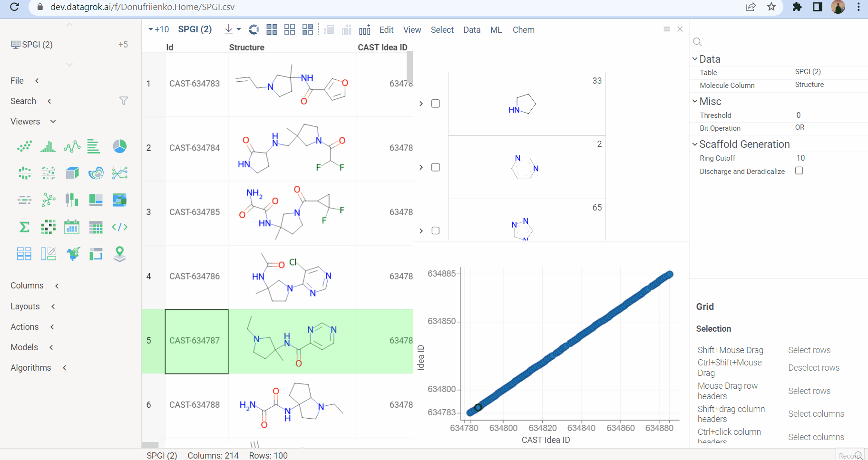Open the Scatter Plot viewer

click(24, 146)
